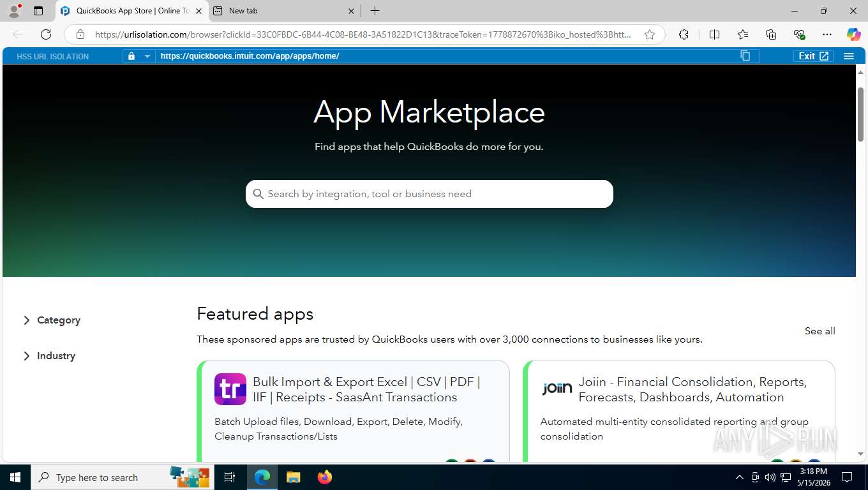This screenshot has width=868, height=490.
Task: Open the Collections icon
Action: click(771, 34)
